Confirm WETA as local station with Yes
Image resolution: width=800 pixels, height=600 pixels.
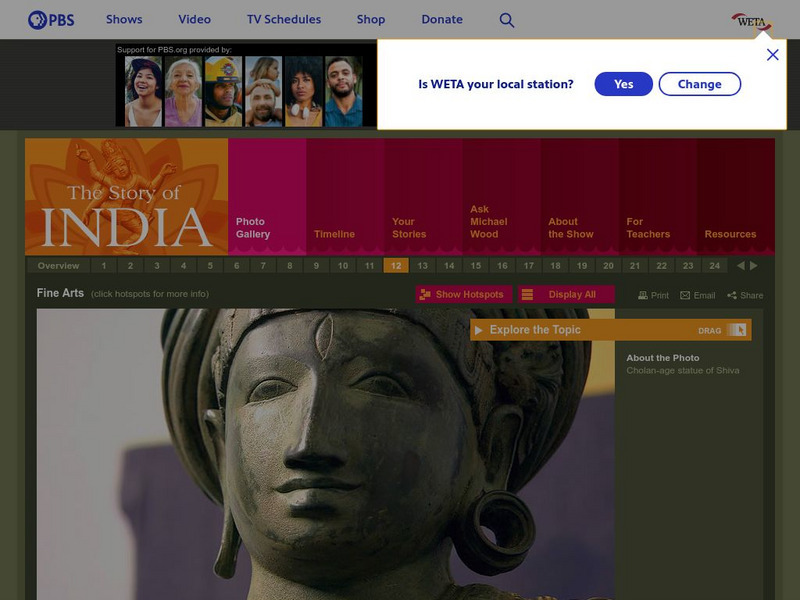(623, 84)
